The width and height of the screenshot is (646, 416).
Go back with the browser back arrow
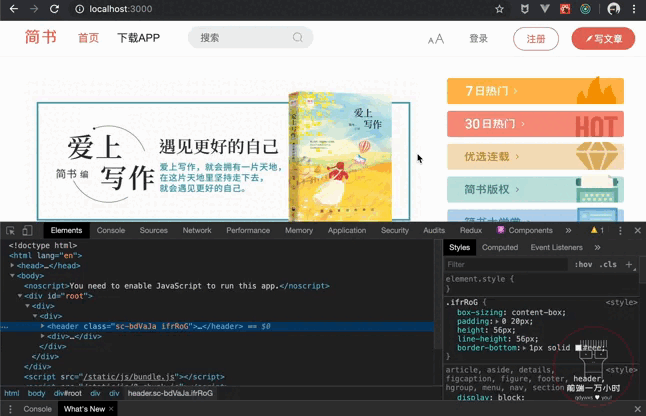coord(14,9)
